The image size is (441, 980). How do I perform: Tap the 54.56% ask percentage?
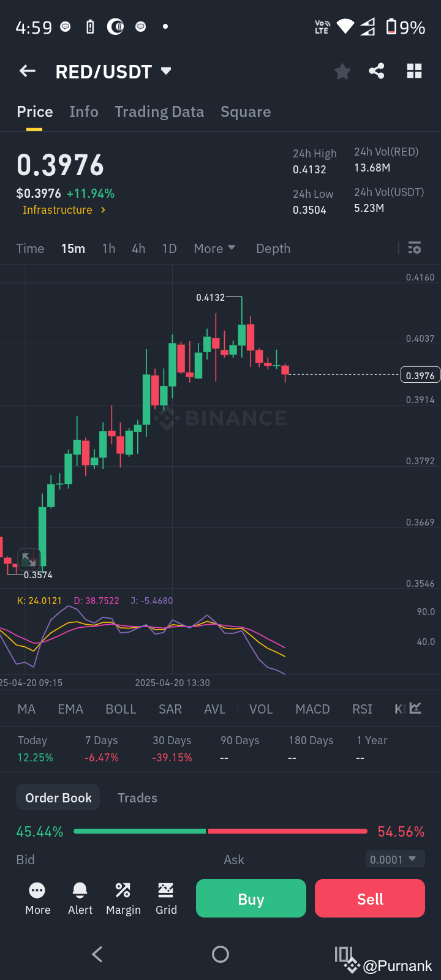pyautogui.click(x=401, y=831)
